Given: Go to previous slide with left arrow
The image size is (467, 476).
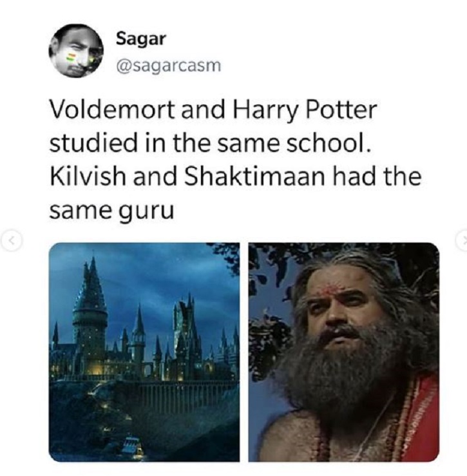Looking at the screenshot, I should (11, 241).
